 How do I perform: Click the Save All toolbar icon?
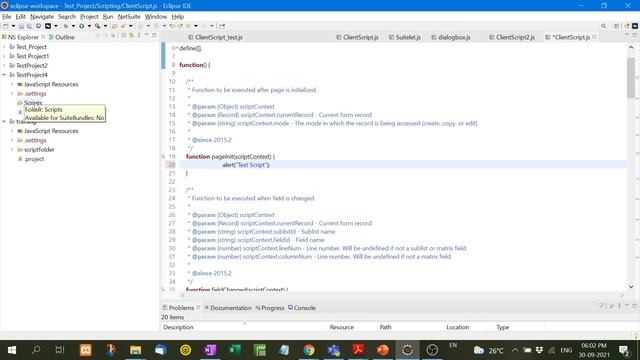click(x=29, y=26)
